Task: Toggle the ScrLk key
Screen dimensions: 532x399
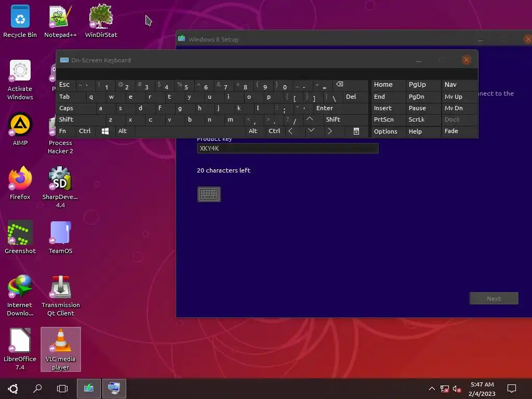Action: point(423,119)
